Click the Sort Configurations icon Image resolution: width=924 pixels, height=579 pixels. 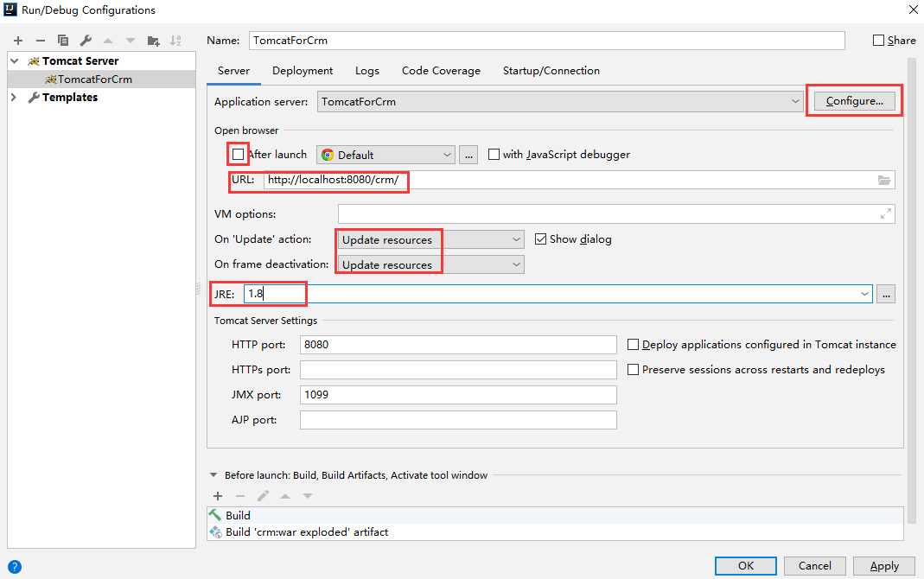coord(175,41)
